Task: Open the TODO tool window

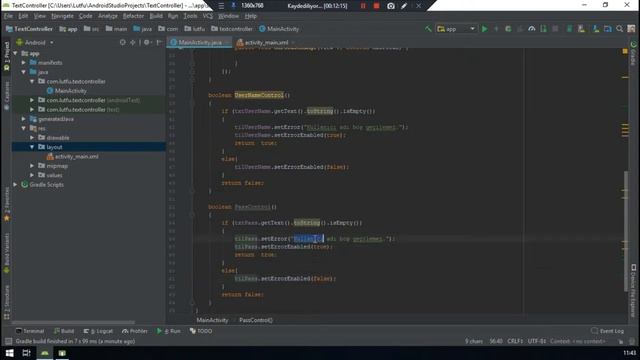Action: point(201,331)
